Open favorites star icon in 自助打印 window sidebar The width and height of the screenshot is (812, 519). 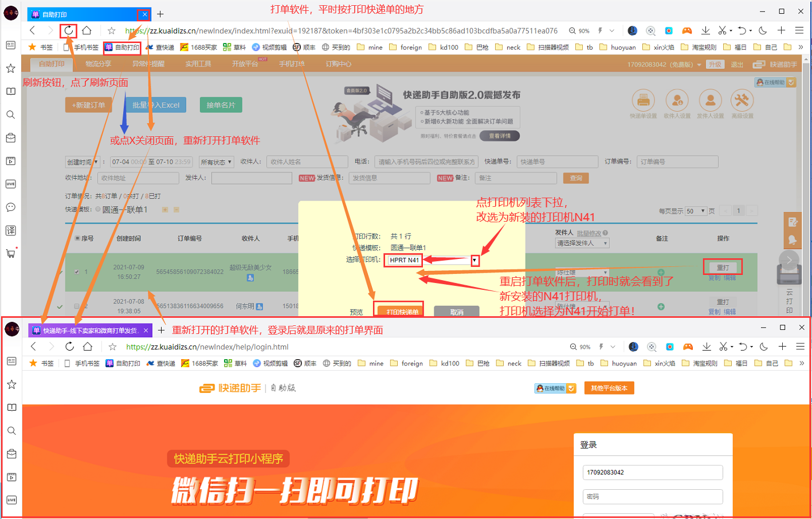11,68
